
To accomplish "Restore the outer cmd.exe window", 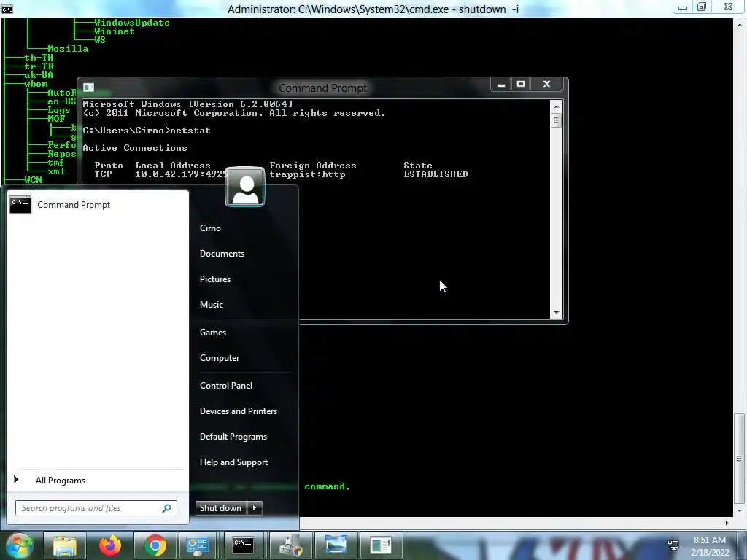I will (x=701, y=7).
